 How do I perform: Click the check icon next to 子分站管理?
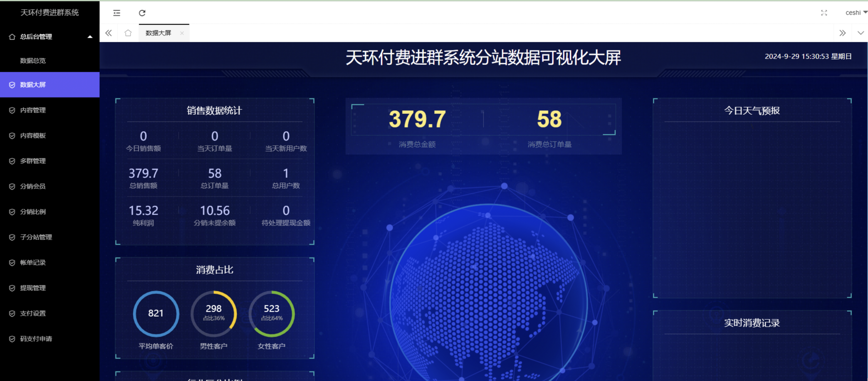click(12, 237)
